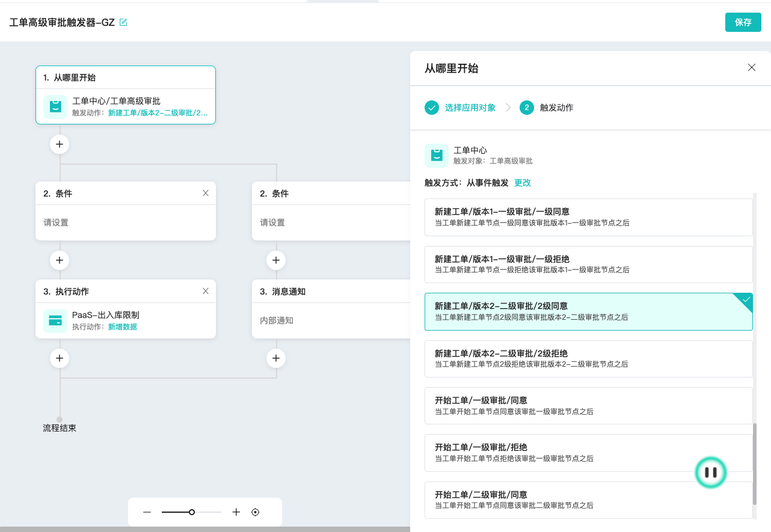The image size is (771, 532).
Task: Click the 更改 trigger method link
Action: [523, 183]
